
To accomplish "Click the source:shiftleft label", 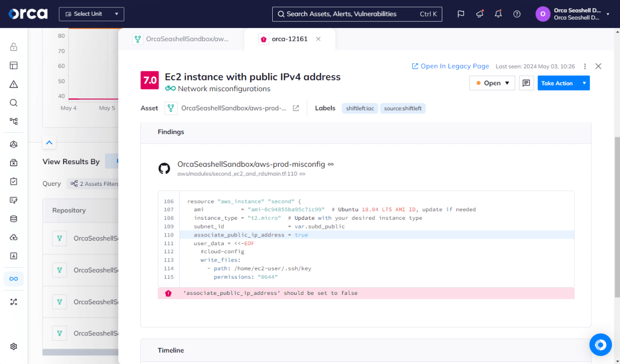I will tap(402, 109).
